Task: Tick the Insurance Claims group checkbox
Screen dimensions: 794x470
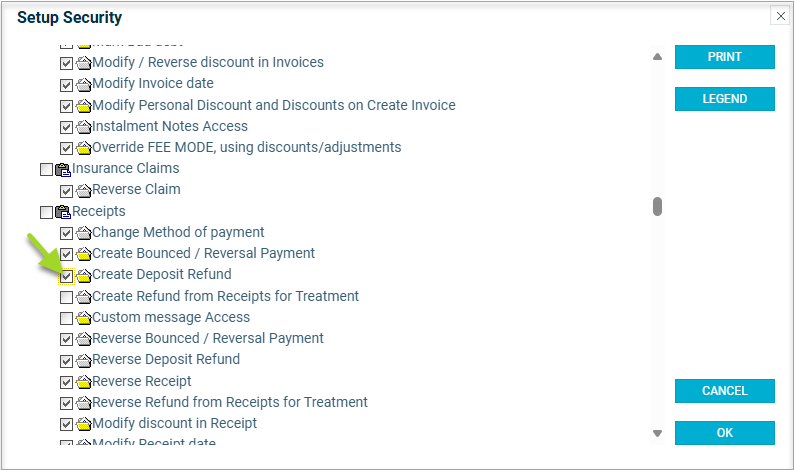Action: [x=46, y=169]
